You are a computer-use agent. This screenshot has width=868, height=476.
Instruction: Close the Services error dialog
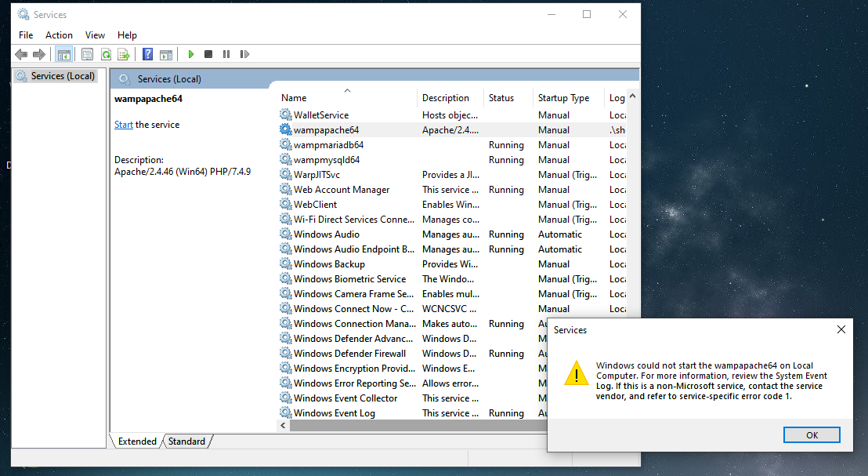(x=841, y=329)
